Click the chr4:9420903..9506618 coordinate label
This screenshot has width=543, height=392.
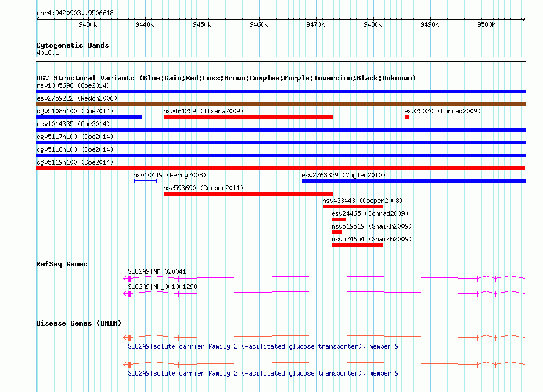[75, 13]
